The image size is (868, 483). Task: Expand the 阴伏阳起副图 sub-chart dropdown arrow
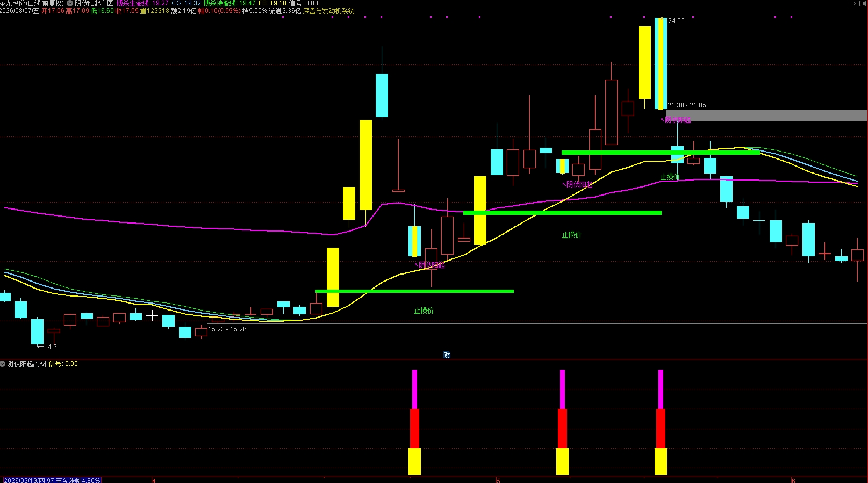click(x=3, y=364)
